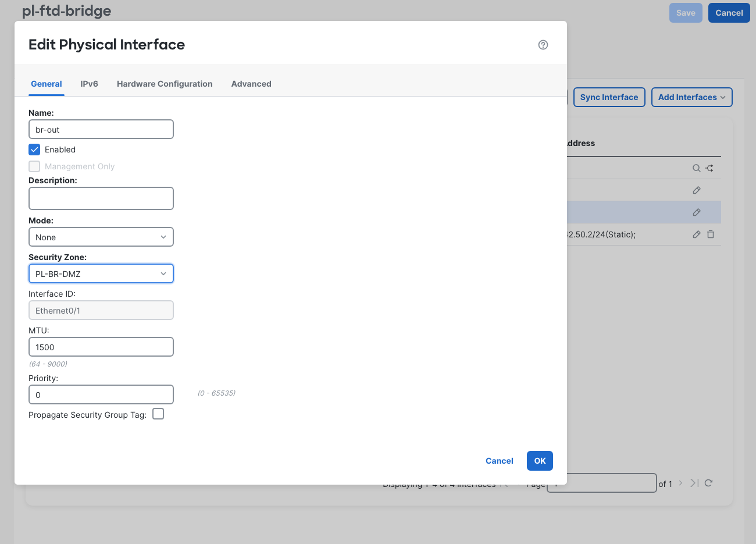This screenshot has width=756, height=544.
Task: Click the pl-ftd-bridge device title
Action: (x=66, y=10)
